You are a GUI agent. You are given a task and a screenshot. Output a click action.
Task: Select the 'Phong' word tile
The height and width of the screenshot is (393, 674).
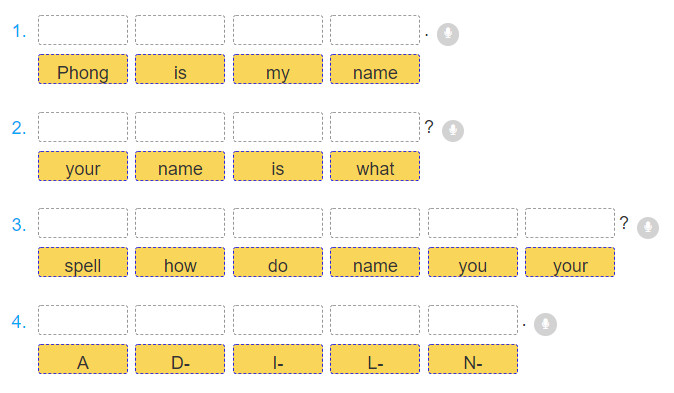83,69
